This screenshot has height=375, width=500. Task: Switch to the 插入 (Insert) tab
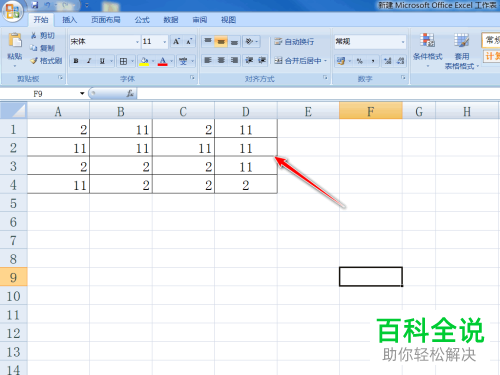point(69,20)
